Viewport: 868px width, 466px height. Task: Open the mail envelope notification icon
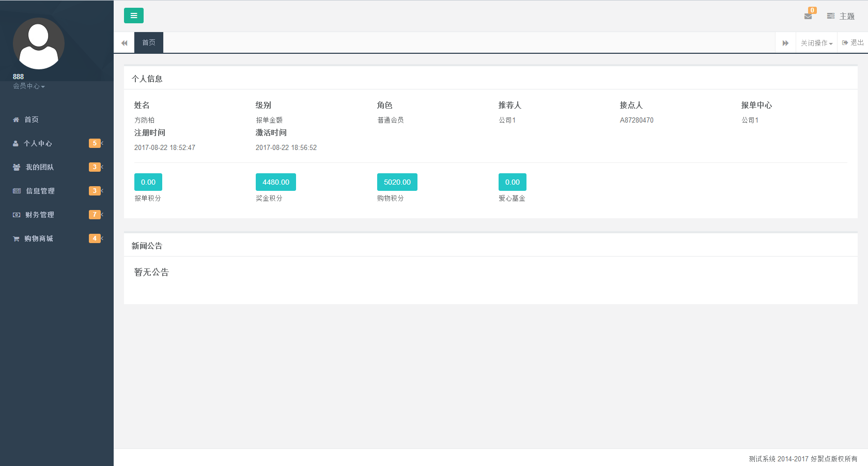point(808,16)
